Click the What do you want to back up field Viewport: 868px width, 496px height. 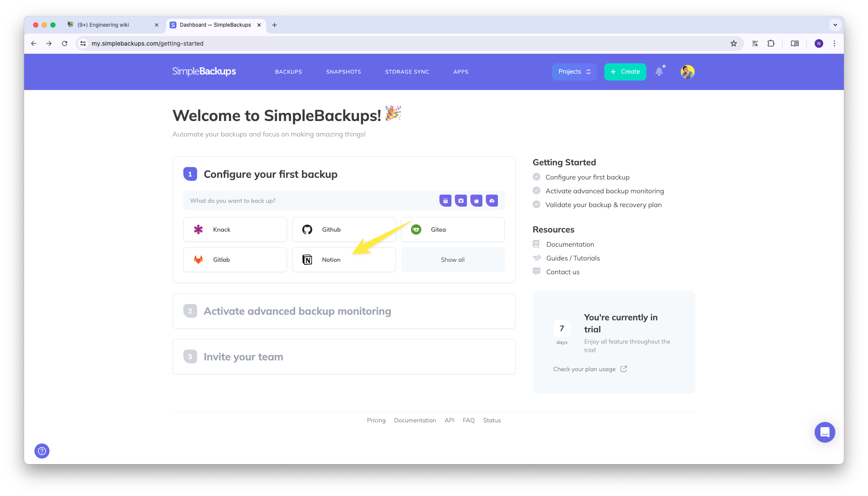[301, 200]
